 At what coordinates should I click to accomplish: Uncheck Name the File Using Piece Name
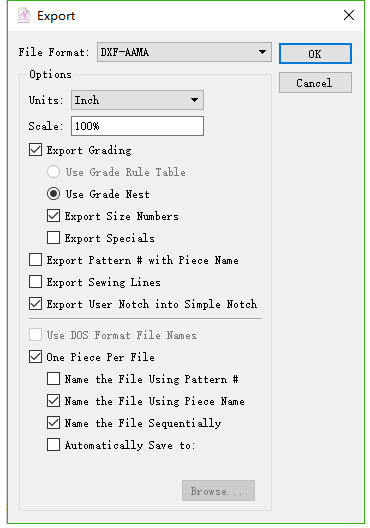coord(54,401)
